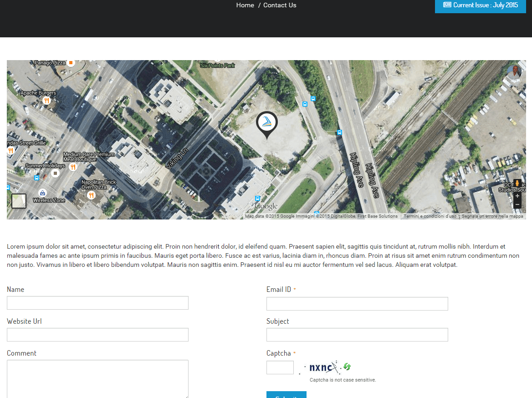Zoom out on the map

click(x=517, y=204)
